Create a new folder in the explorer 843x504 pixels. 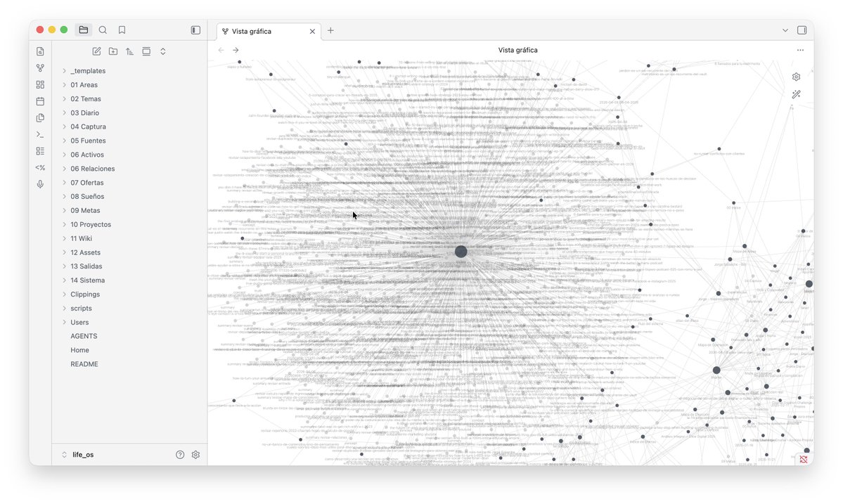[113, 51]
